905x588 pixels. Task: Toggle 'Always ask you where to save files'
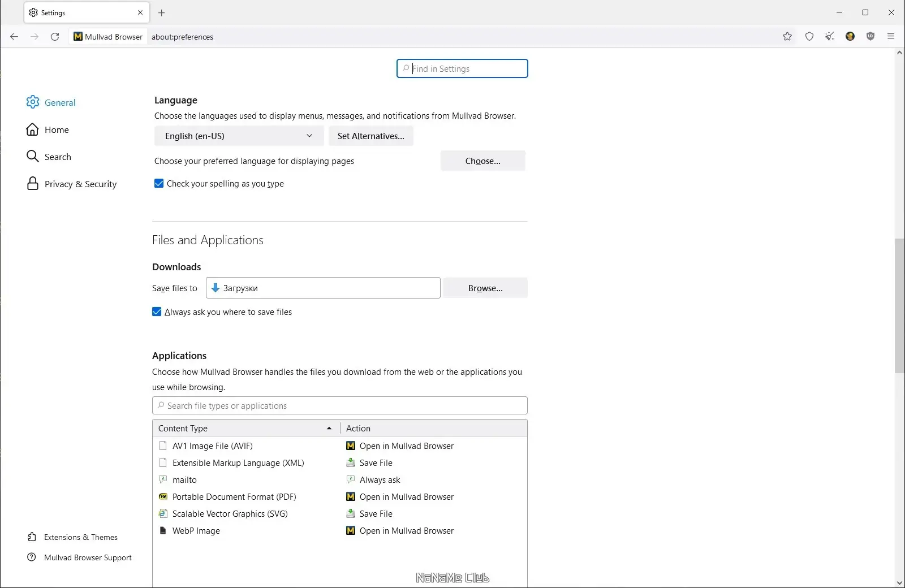click(x=157, y=312)
